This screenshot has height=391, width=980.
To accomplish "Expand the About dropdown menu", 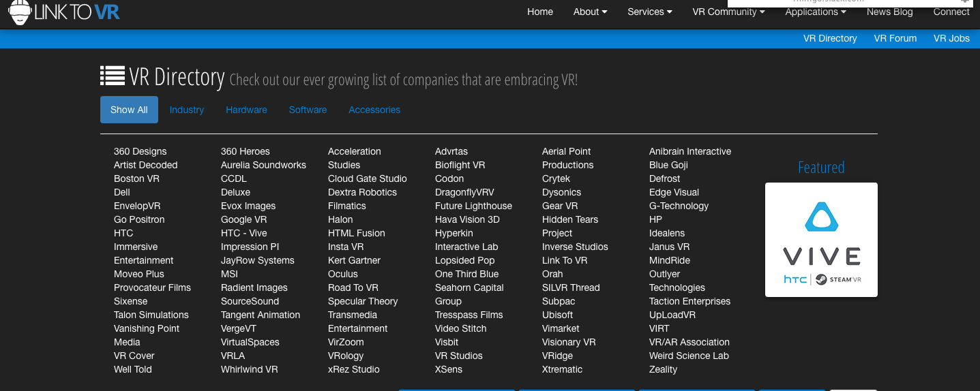I will coord(591,12).
